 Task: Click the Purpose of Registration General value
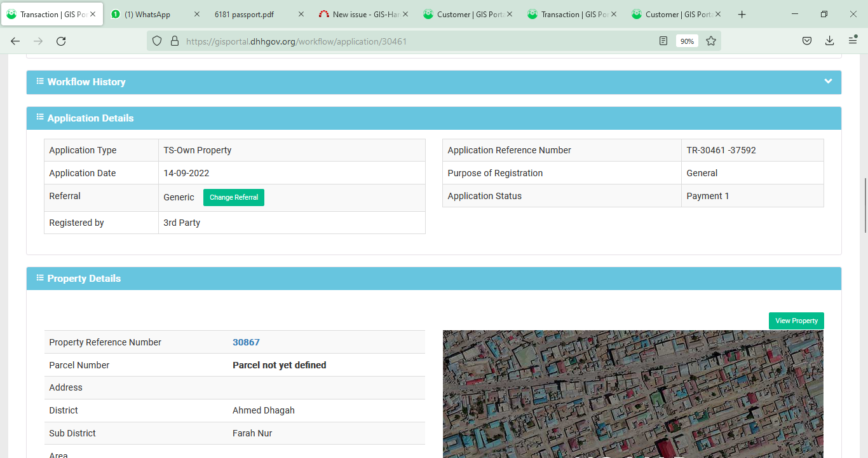click(x=702, y=173)
